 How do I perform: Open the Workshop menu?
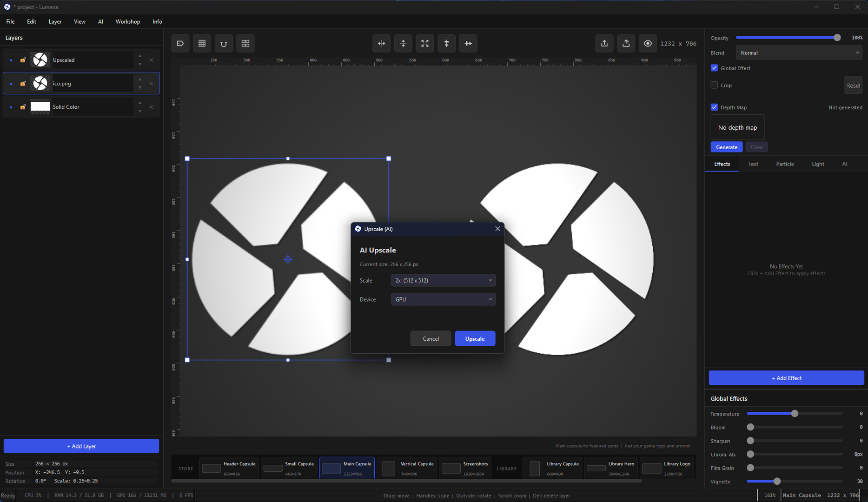click(x=127, y=21)
